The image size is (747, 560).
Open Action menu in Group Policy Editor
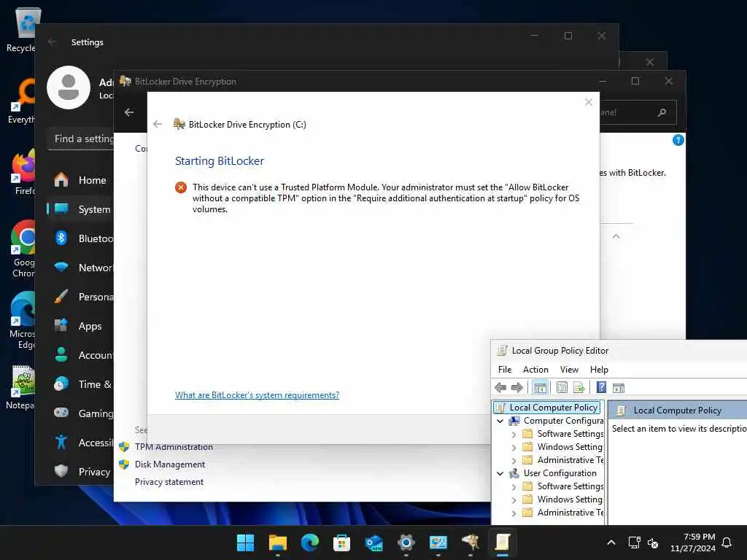coord(535,370)
